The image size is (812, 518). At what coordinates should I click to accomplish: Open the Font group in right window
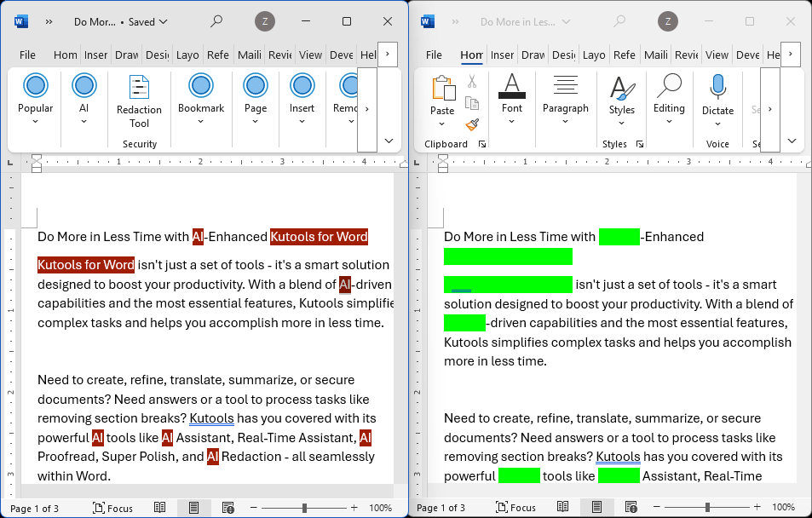click(x=511, y=100)
